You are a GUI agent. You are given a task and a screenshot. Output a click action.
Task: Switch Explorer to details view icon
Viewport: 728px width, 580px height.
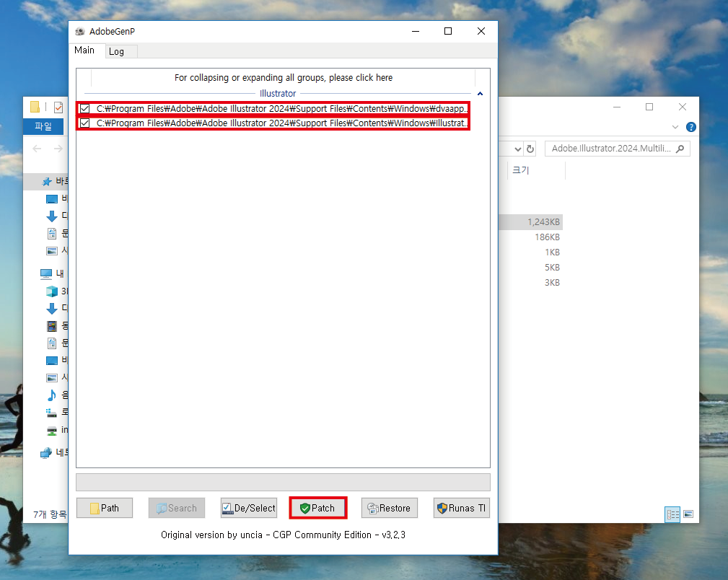pyautogui.click(x=672, y=514)
